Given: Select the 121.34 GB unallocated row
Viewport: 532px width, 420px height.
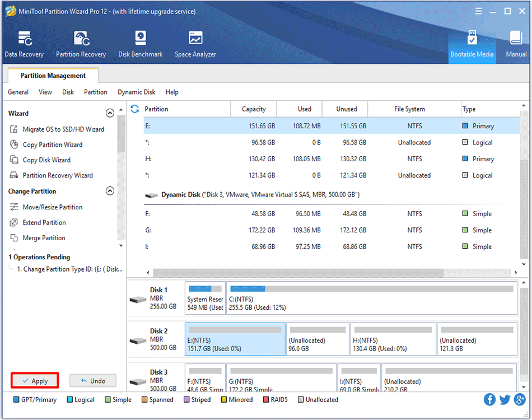Looking at the screenshot, I should [332, 175].
